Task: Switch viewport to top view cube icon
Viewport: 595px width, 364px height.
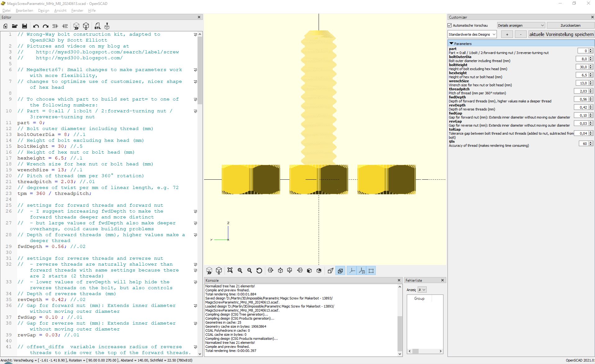Action: (x=280, y=270)
